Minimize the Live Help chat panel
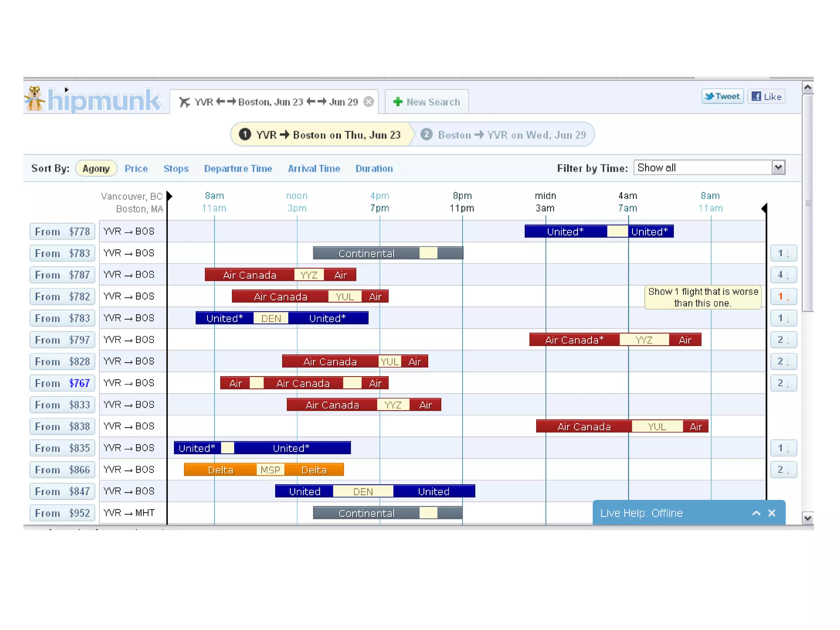Image resolution: width=840 pixels, height=630 pixels. (x=756, y=513)
